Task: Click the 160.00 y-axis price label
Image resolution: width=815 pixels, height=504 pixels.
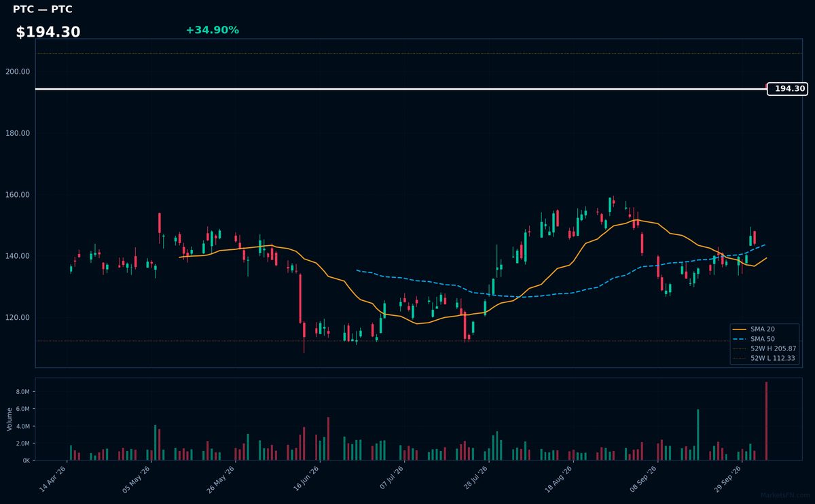Action: pyautogui.click(x=17, y=195)
